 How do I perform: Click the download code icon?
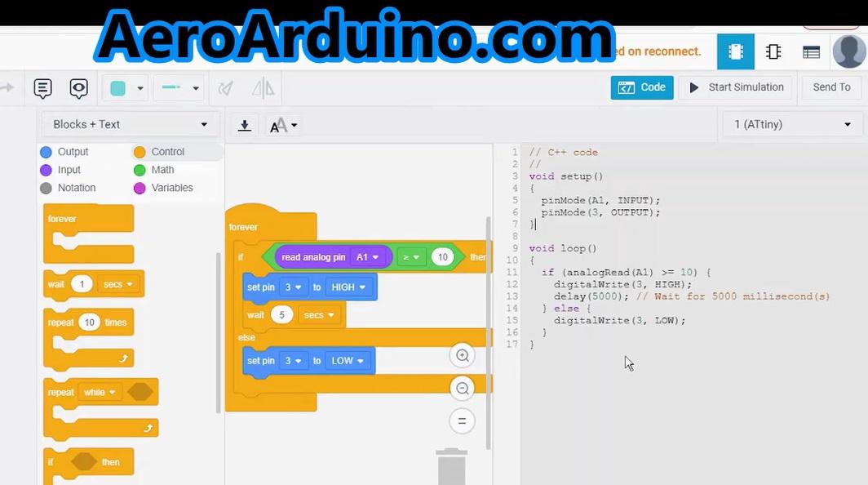click(245, 125)
